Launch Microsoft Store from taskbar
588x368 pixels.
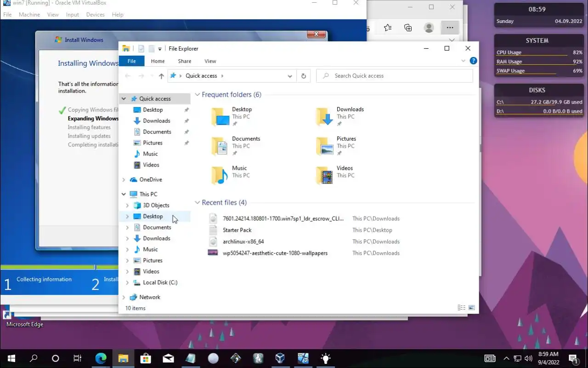click(146, 358)
